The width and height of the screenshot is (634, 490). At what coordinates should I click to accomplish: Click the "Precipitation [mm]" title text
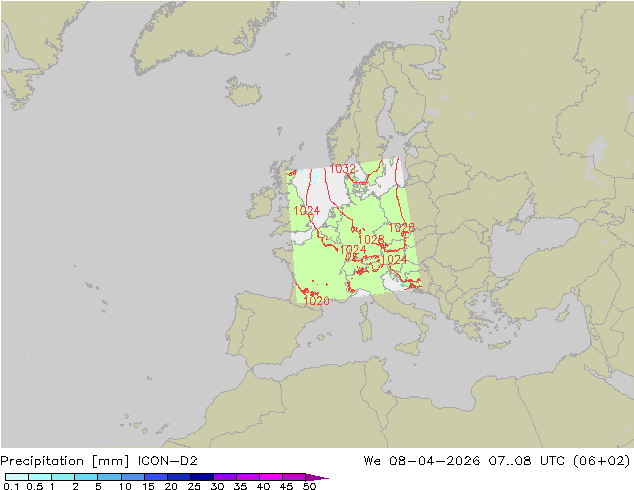[65, 461]
